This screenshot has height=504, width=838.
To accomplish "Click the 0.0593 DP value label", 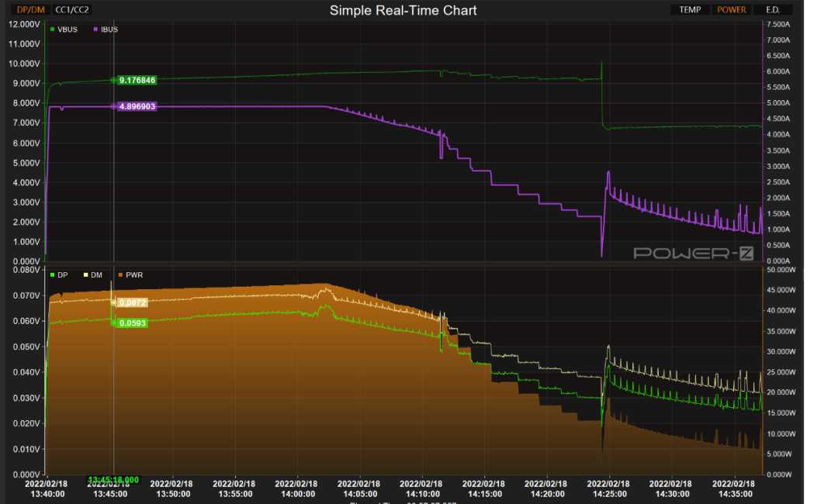I will click(132, 323).
